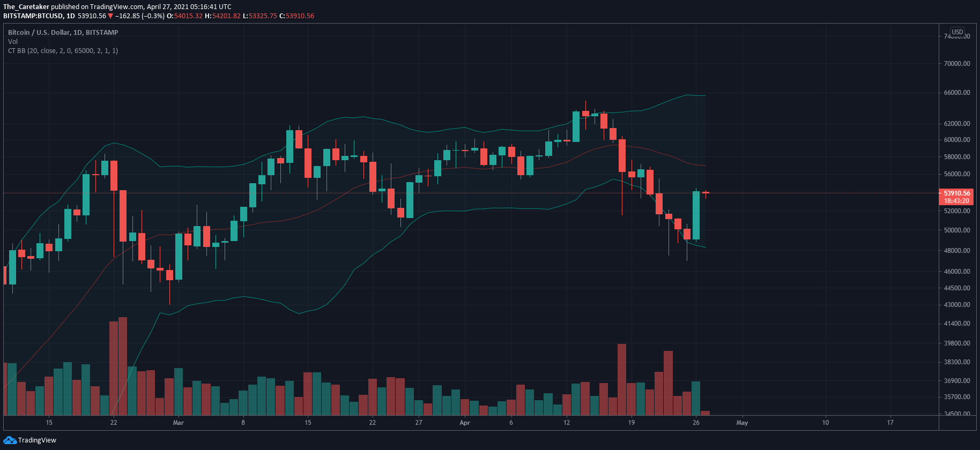Click the 46000.00 price axis label
Image resolution: width=980 pixels, height=450 pixels.
[957, 272]
